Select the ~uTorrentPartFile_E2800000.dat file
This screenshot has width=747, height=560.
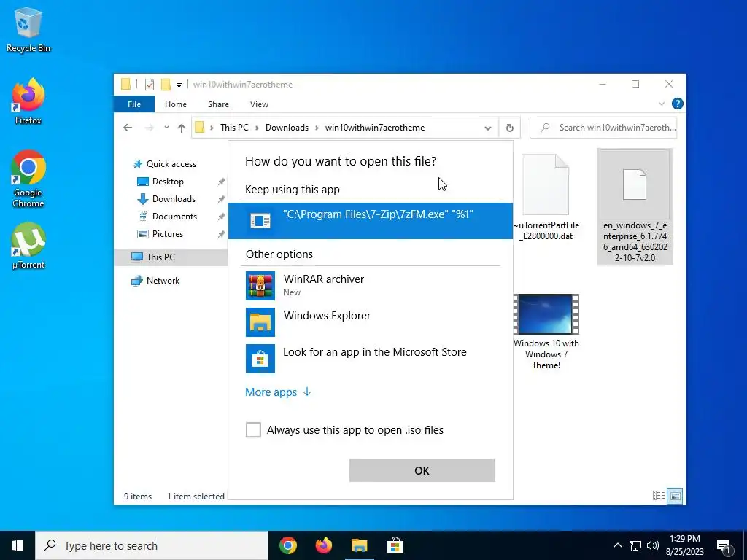click(546, 198)
